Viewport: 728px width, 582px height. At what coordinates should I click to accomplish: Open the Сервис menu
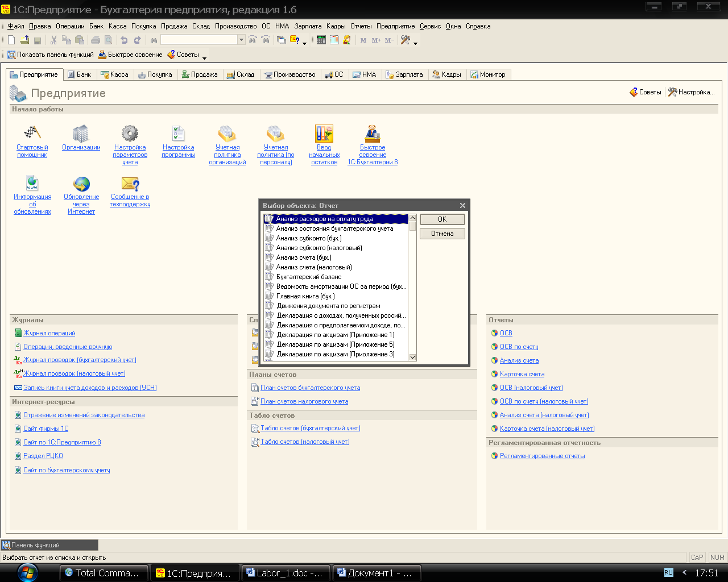coord(430,26)
